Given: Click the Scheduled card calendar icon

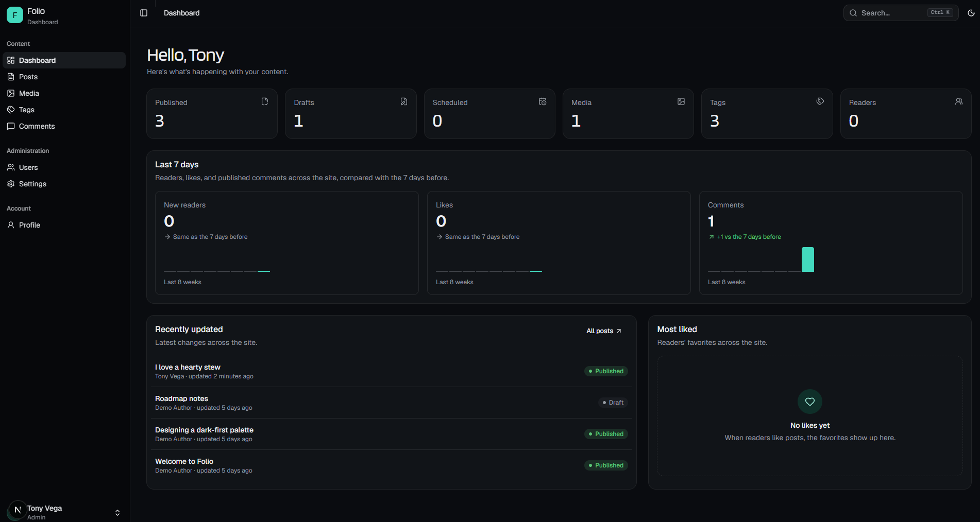Looking at the screenshot, I should tap(543, 101).
